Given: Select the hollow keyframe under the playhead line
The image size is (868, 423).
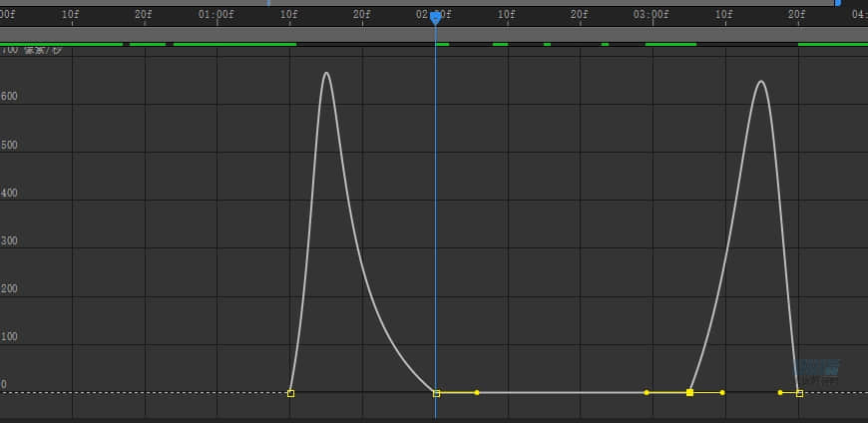Looking at the screenshot, I should tap(436, 393).
